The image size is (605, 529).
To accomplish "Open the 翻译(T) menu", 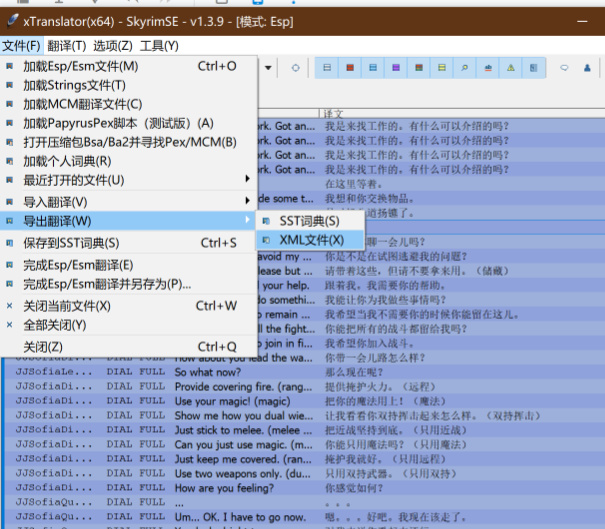I will point(67,46).
